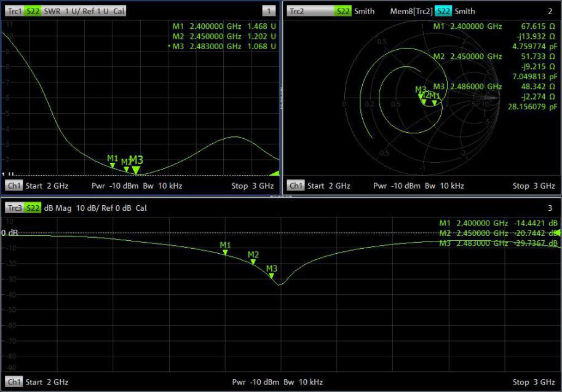Click M1 marker on the Smith chart
Image resolution: width=562 pixels, height=392 pixels.
[435, 103]
